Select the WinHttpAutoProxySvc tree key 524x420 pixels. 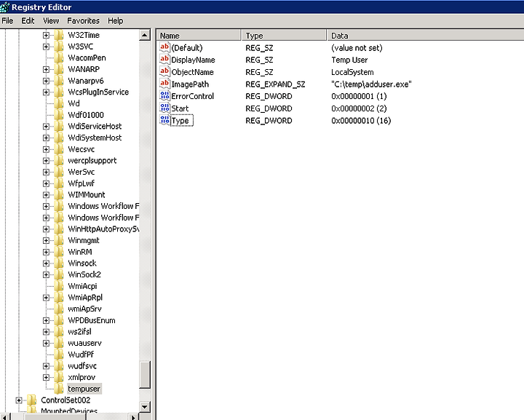[x=103, y=229]
